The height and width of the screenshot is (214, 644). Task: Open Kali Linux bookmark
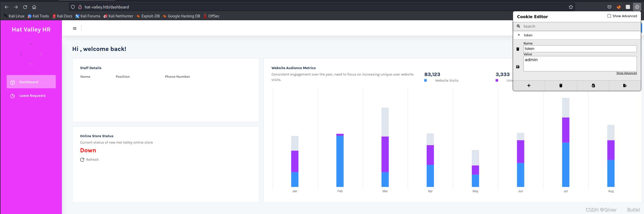pyautogui.click(x=14, y=16)
